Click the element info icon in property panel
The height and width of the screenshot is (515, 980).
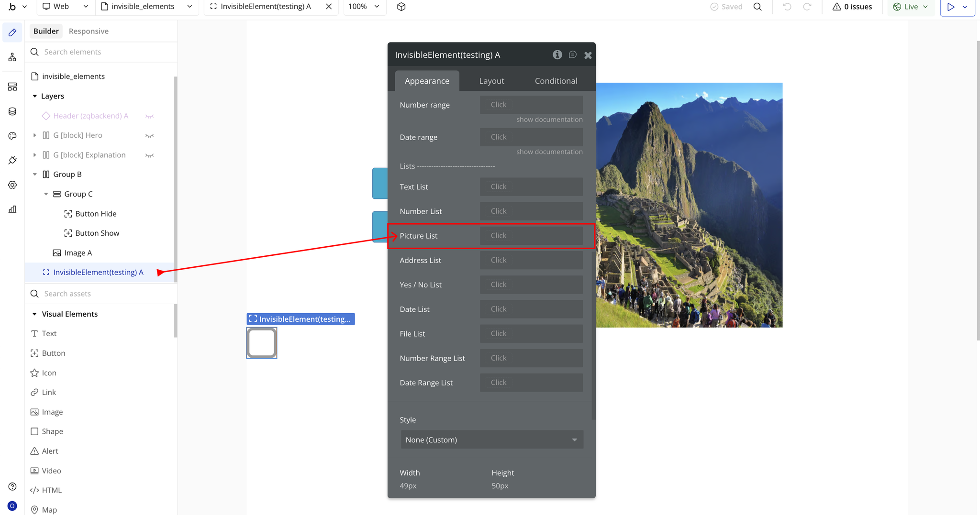coord(557,55)
